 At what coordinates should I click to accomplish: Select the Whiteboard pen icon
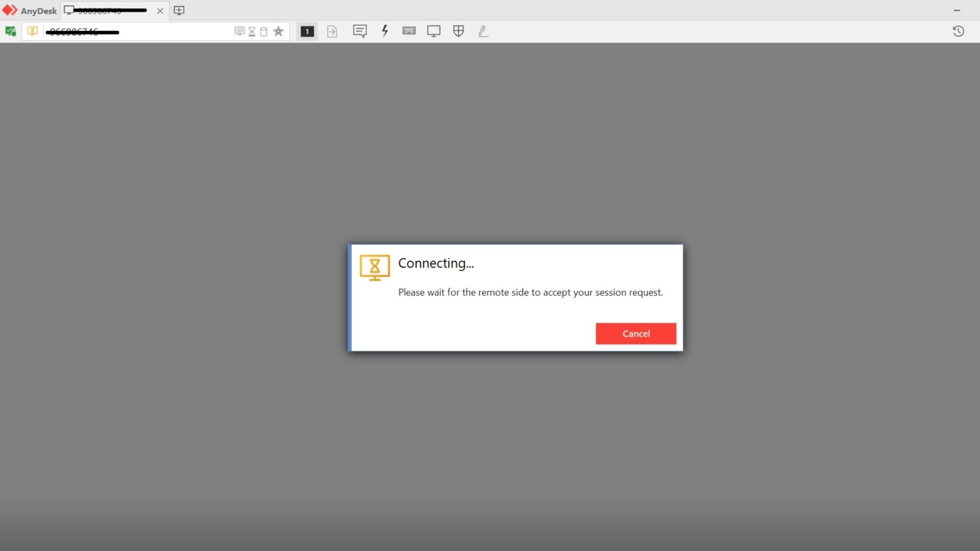point(483,31)
